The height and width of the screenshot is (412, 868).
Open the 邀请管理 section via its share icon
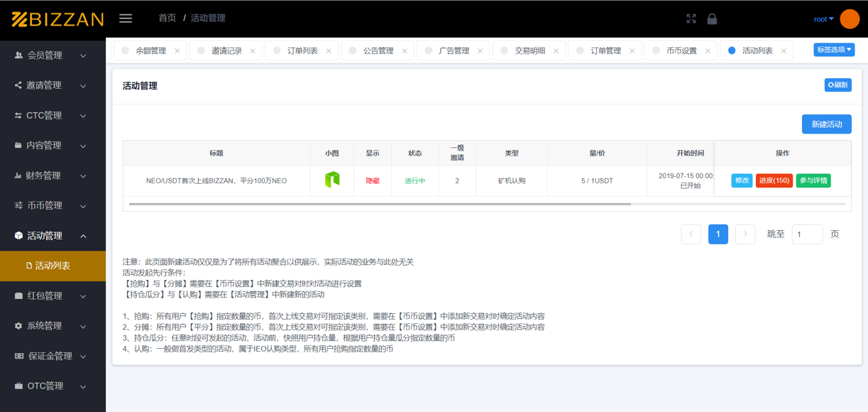click(x=18, y=85)
